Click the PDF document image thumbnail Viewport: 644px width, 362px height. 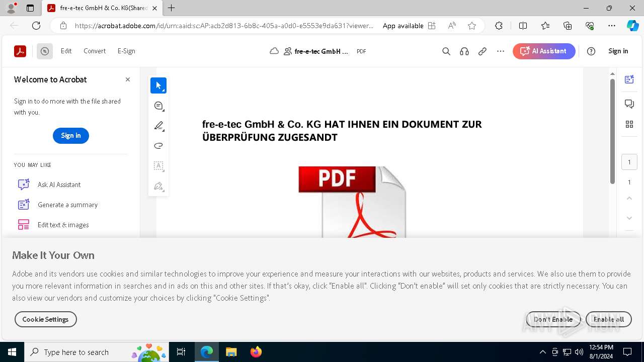tap(352, 202)
